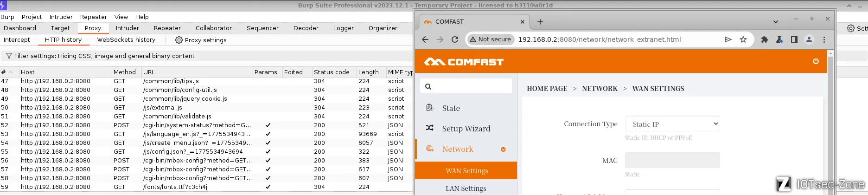Collapse the Network menu chevron
Image resolution: width=868 pixels, height=195 pixels.
(503, 149)
